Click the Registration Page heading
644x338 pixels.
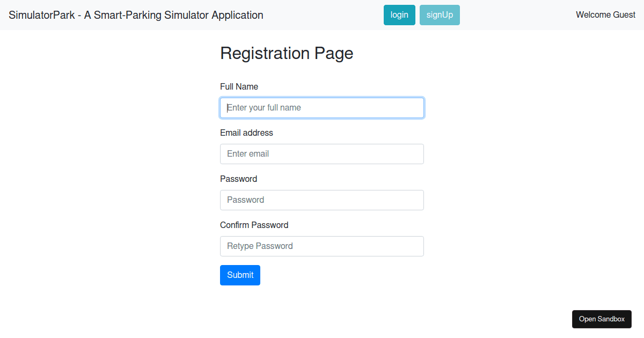click(x=287, y=53)
